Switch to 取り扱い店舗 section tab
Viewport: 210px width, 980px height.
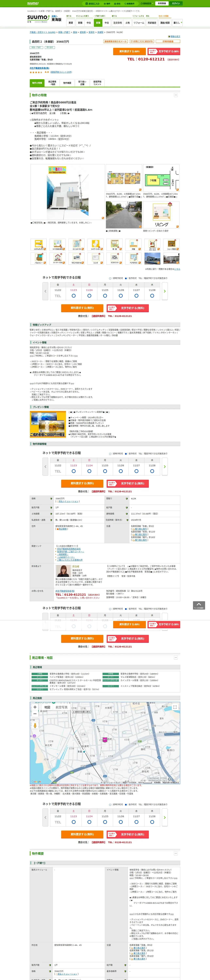tap(82, 83)
